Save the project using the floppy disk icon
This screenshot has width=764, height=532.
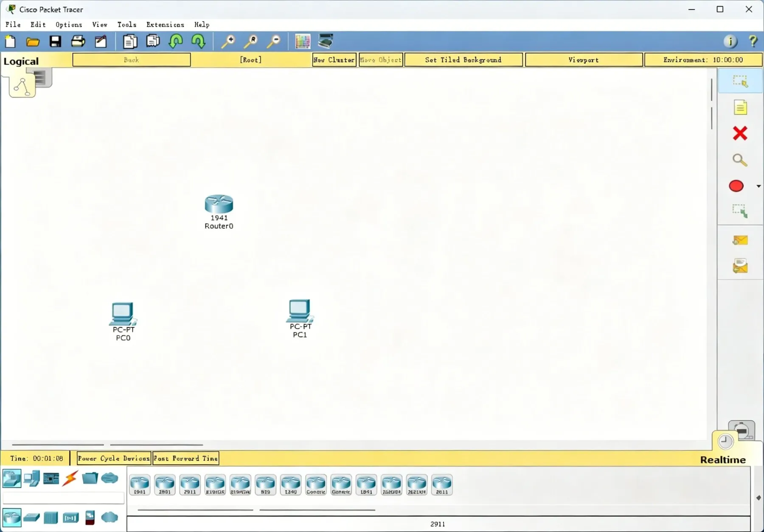(55, 41)
